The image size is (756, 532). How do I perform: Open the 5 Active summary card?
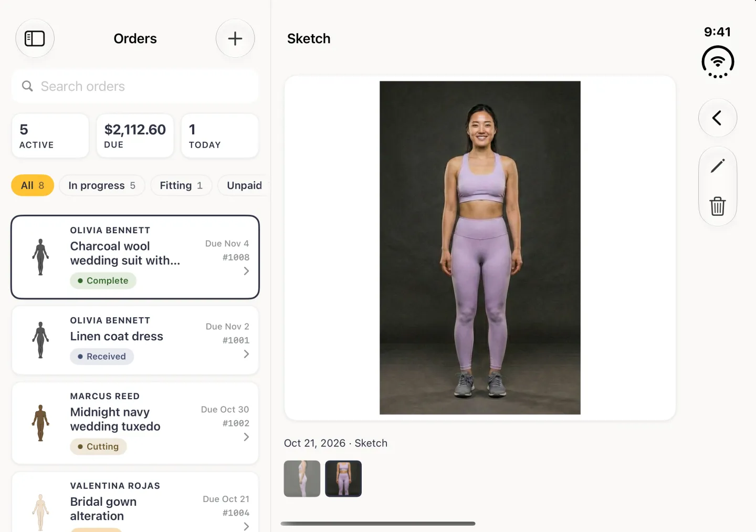tap(50, 136)
